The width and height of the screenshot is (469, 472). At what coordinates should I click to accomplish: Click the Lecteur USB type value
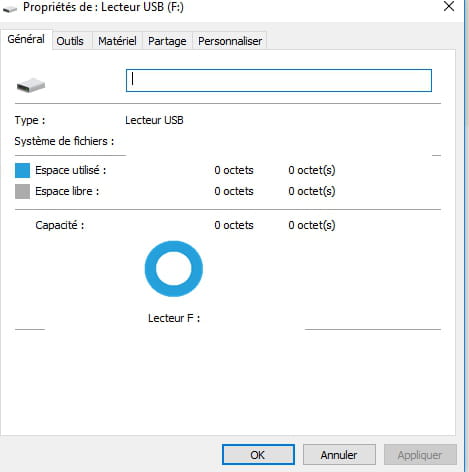coord(154,120)
